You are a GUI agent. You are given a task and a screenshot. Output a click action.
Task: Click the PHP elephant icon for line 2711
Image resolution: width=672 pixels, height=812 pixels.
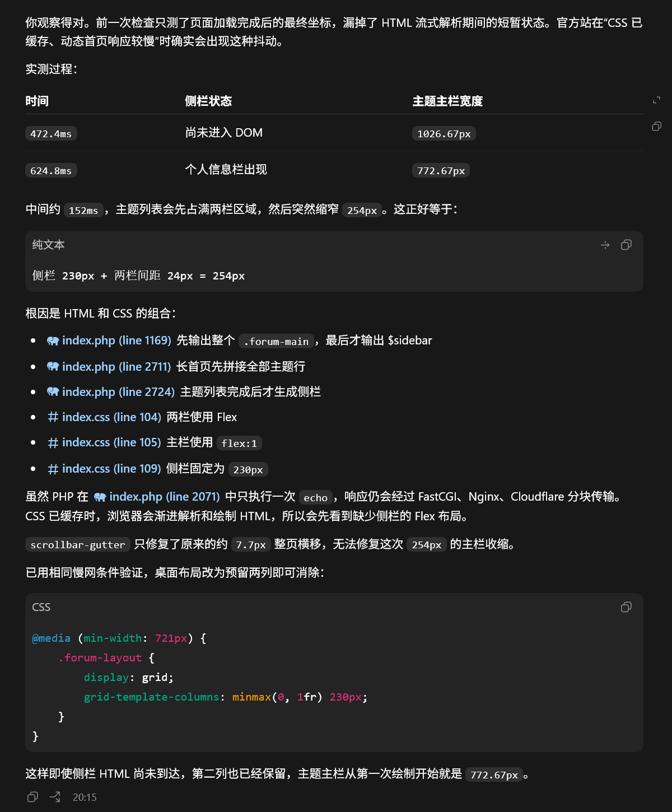click(x=53, y=367)
